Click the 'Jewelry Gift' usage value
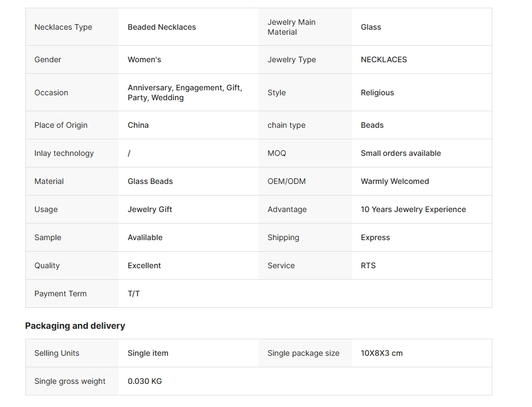This screenshot has height=407, width=532. click(x=150, y=209)
